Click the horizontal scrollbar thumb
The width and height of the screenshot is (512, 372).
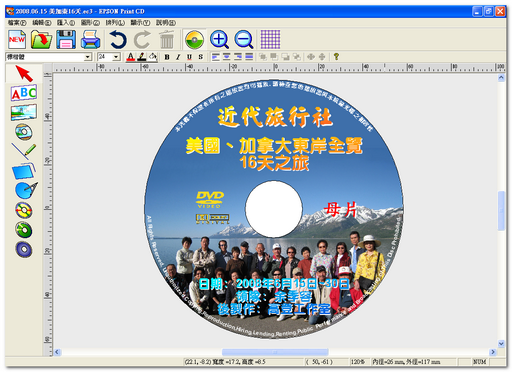(x=275, y=352)
